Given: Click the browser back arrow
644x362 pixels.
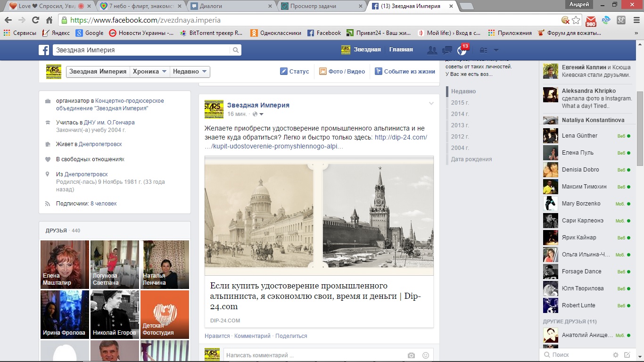Looking at the screenshot, I should (x=8, y=20).
